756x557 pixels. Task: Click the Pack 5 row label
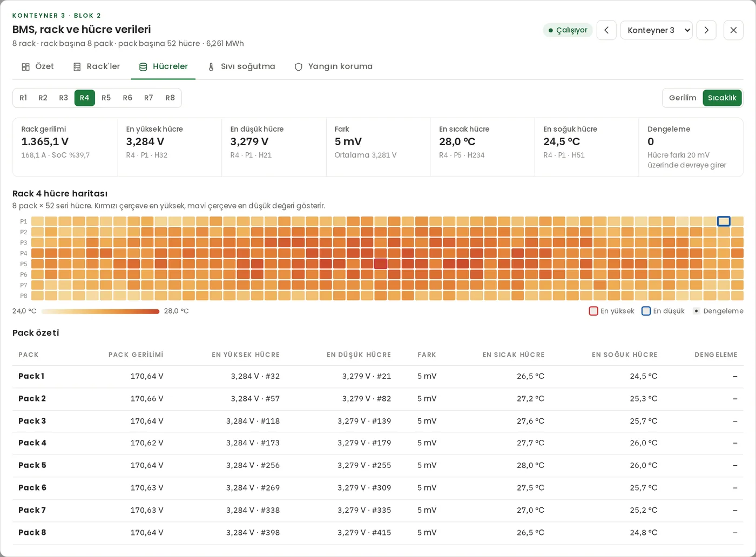(x=32, y=465)
